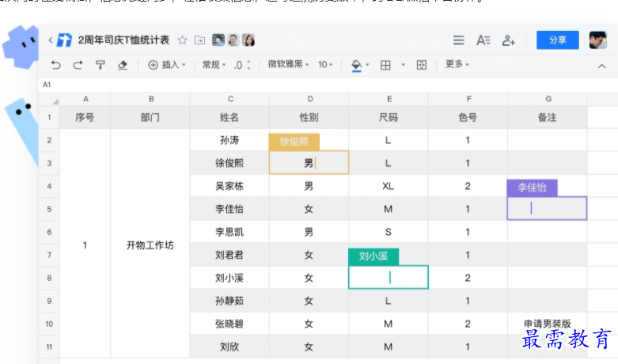Click the third collaborator avatar
This screenshot has width=618, height=364.
[x=248, y=40]
